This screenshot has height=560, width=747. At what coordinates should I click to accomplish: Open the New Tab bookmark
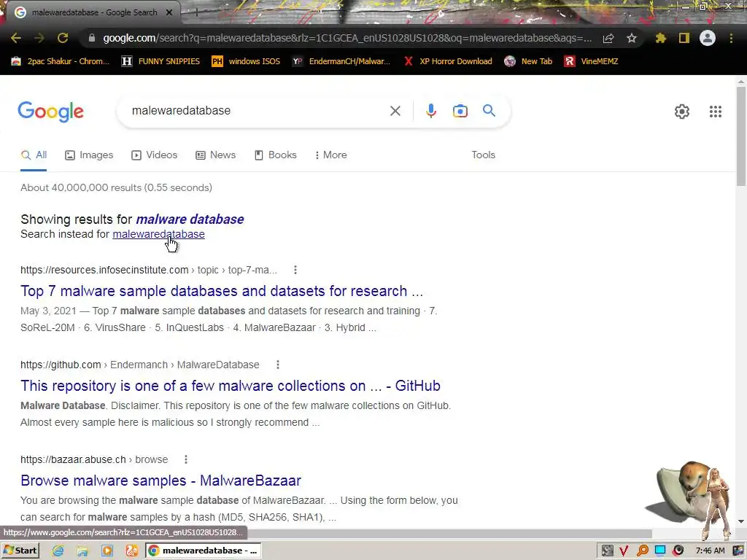pyautogui.click(x=528, y=61)
